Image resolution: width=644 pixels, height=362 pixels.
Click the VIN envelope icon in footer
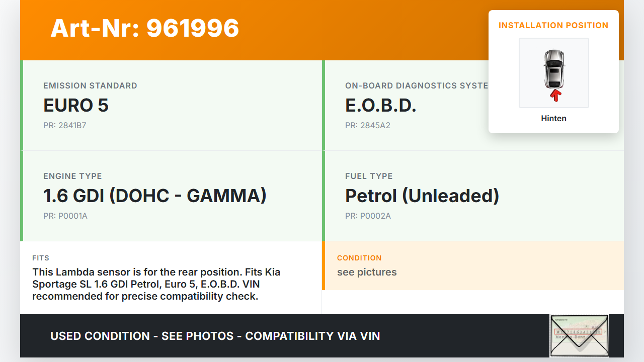(579, 335)
